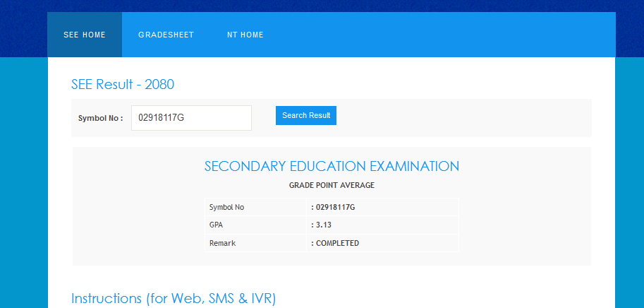Select the COMPLETED remark value

coord(336,243)
